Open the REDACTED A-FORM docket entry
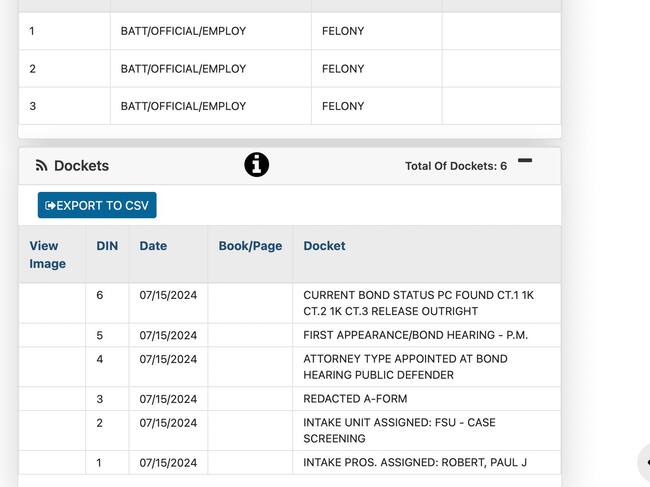 (x=355, y=399)
